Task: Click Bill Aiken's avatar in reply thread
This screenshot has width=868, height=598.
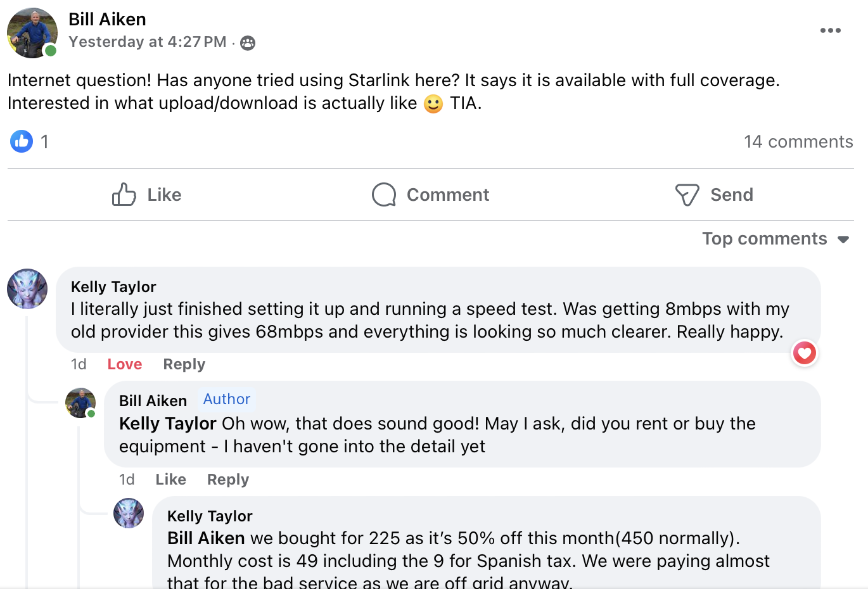Action: [80, 403]
